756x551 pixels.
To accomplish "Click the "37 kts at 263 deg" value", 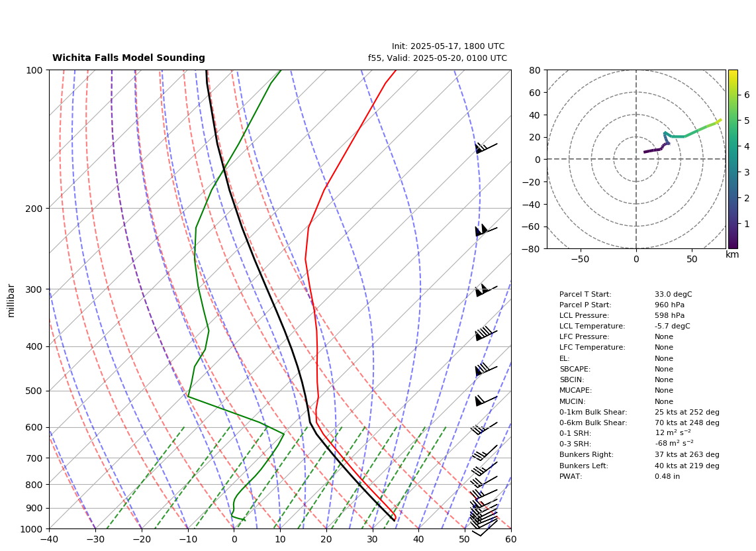I will click(x=687, y=454).
